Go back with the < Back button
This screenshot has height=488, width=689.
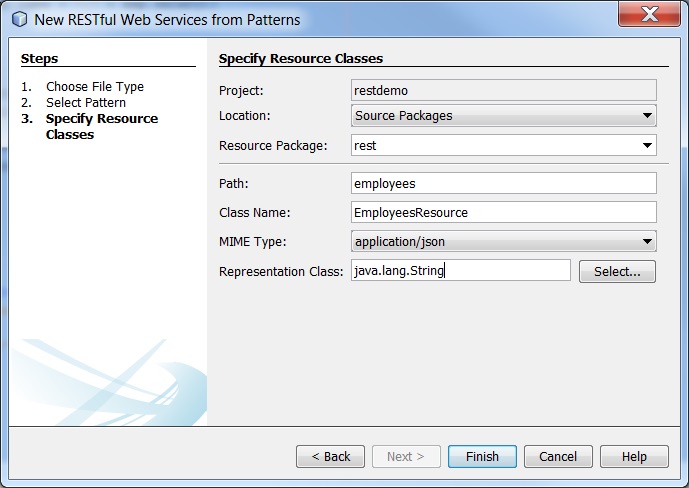(x=330, y=456)
